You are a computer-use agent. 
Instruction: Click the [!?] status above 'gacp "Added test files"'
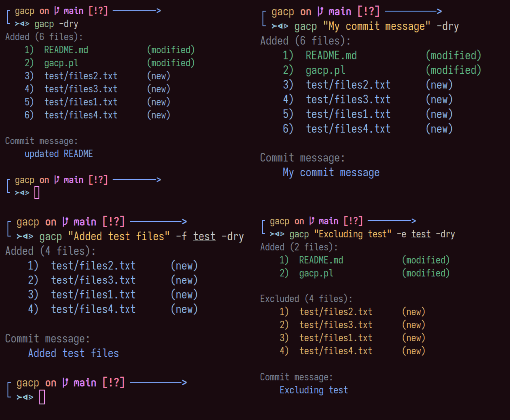(x=113, y=222)
